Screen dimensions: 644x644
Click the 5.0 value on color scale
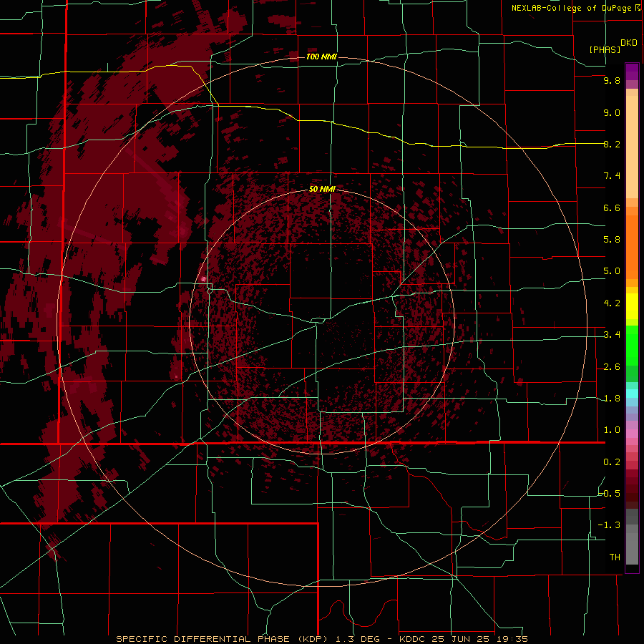click(612, 271)
